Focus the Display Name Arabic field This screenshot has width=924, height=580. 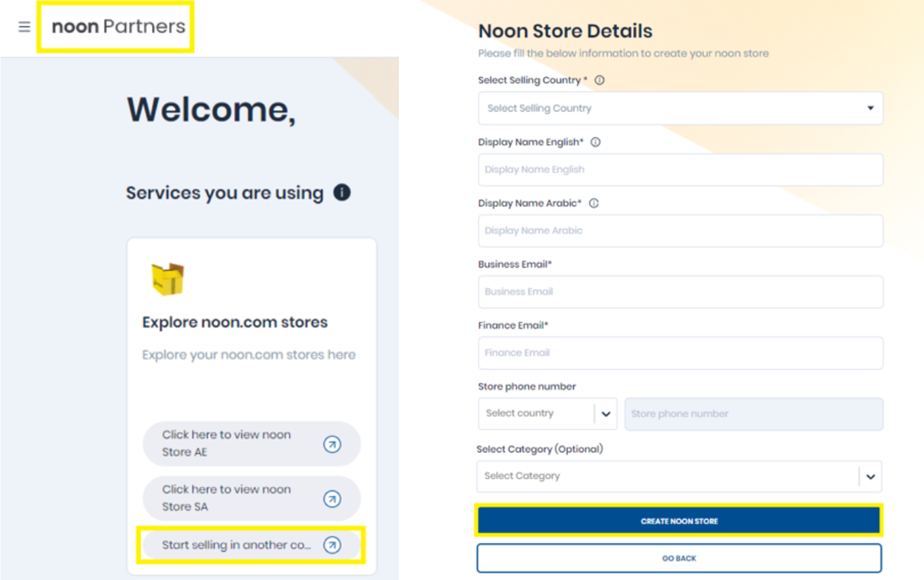coord(680,231)
